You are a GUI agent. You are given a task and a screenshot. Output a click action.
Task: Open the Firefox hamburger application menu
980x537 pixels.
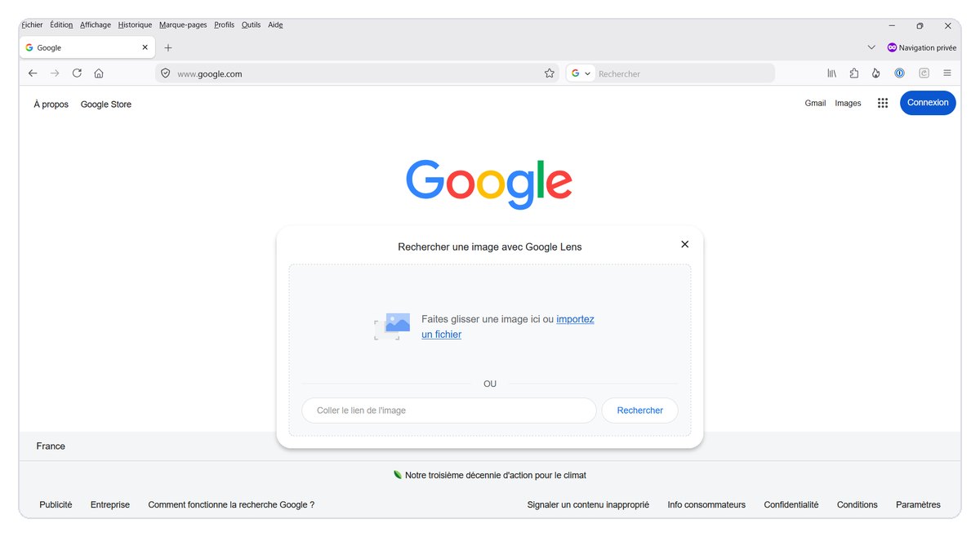pos(947,73)
